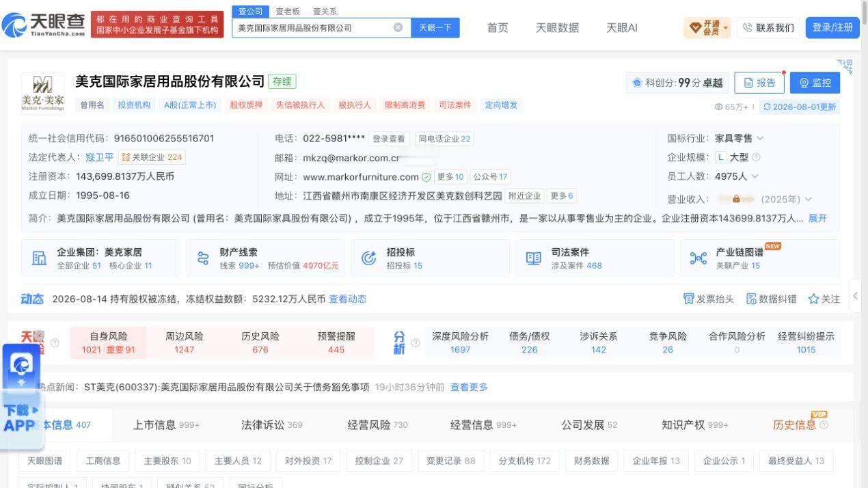The height and width of the screenshot is (488, 868).
Task: Click the 发票抬头 invoice icon
Action: pyautogui.click(x=688, y=299)
